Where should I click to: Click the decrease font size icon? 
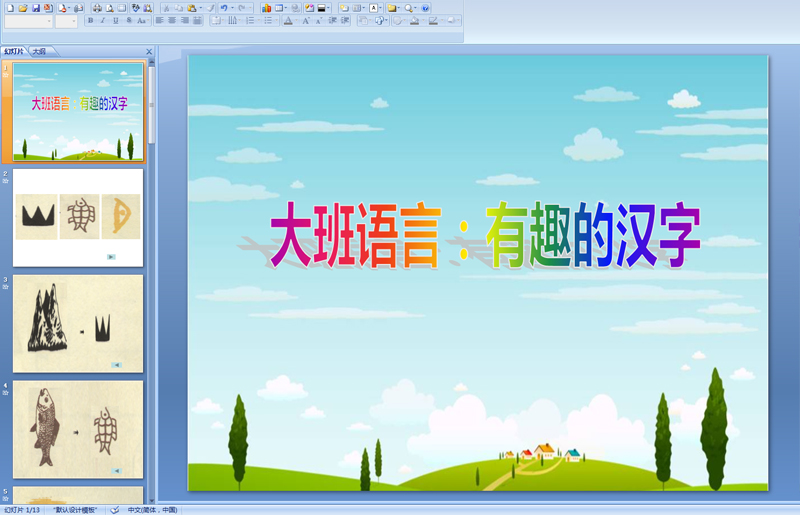click(x=319, y=20)
